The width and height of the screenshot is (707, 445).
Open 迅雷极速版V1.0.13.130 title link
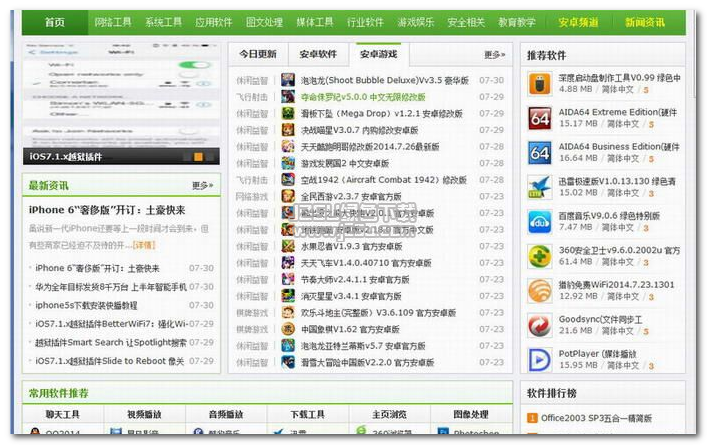[617, 181]
